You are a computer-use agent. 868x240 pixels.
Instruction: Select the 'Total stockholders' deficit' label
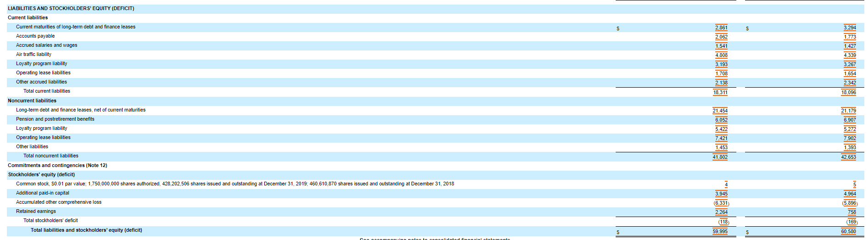(50, 220)
